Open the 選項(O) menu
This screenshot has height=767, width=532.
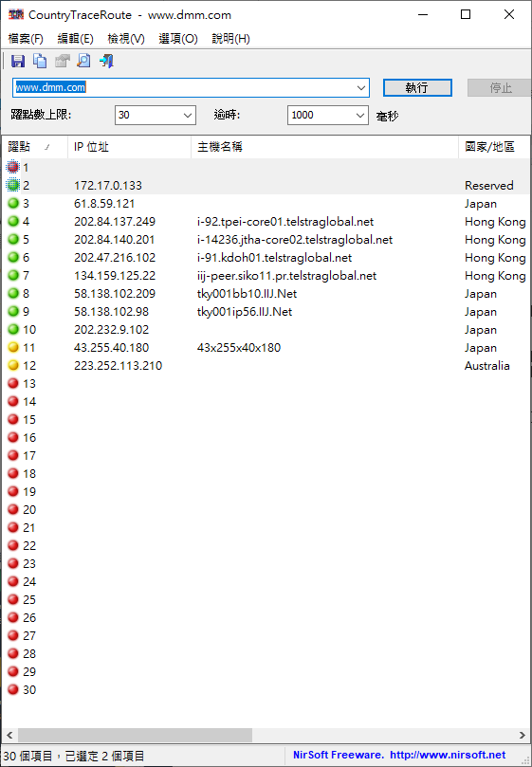click(178, 39)
